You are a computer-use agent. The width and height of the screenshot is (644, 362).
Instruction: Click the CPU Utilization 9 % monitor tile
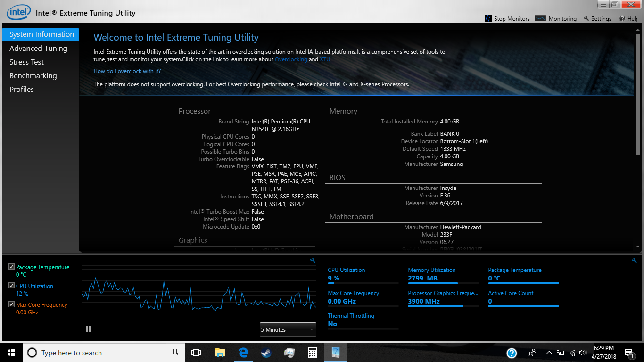click(x=363, y=276)
